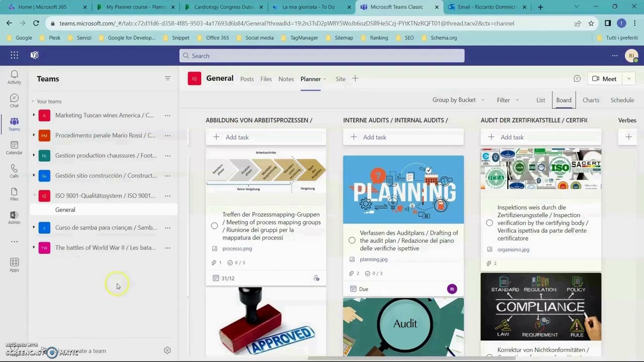
Task: Switch to the Posts tab
Action: [247, 79]
